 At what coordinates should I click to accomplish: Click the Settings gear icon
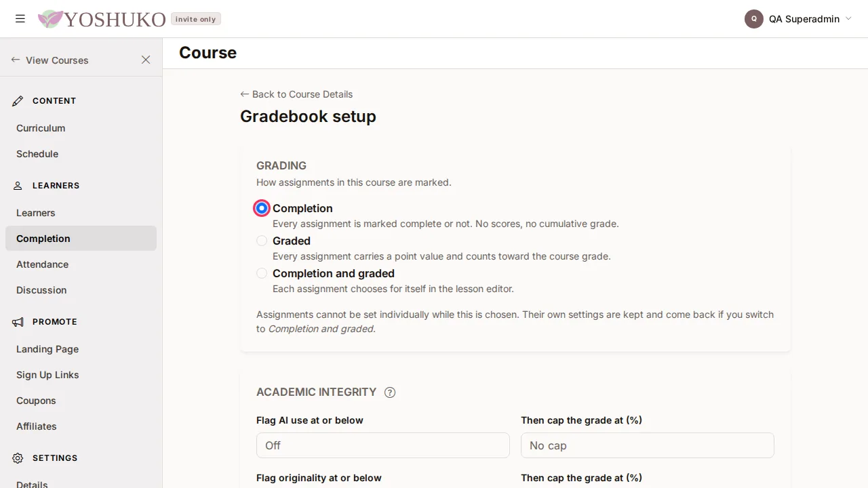coord(18,458)
